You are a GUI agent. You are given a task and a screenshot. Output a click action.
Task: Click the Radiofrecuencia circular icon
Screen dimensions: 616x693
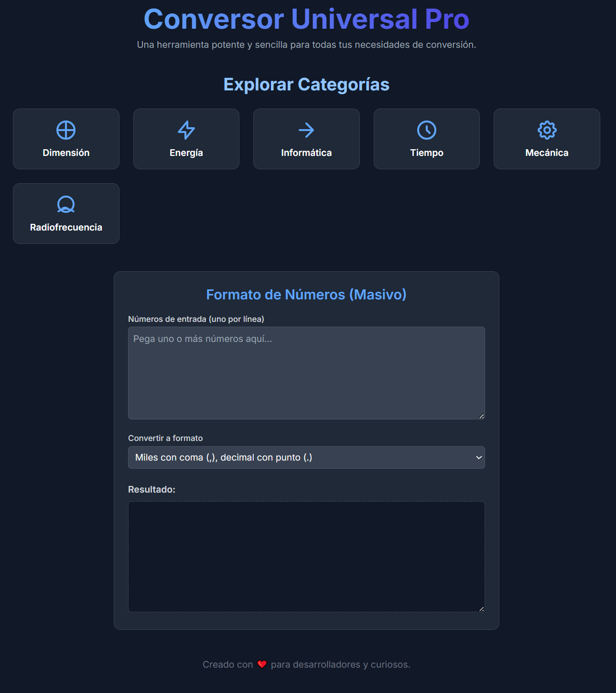[x=66, y=205]
